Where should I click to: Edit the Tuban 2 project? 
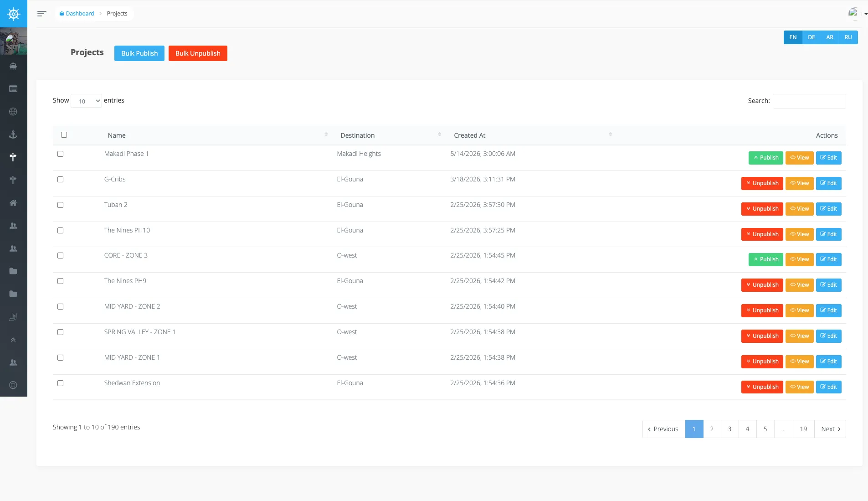(828, 209)
